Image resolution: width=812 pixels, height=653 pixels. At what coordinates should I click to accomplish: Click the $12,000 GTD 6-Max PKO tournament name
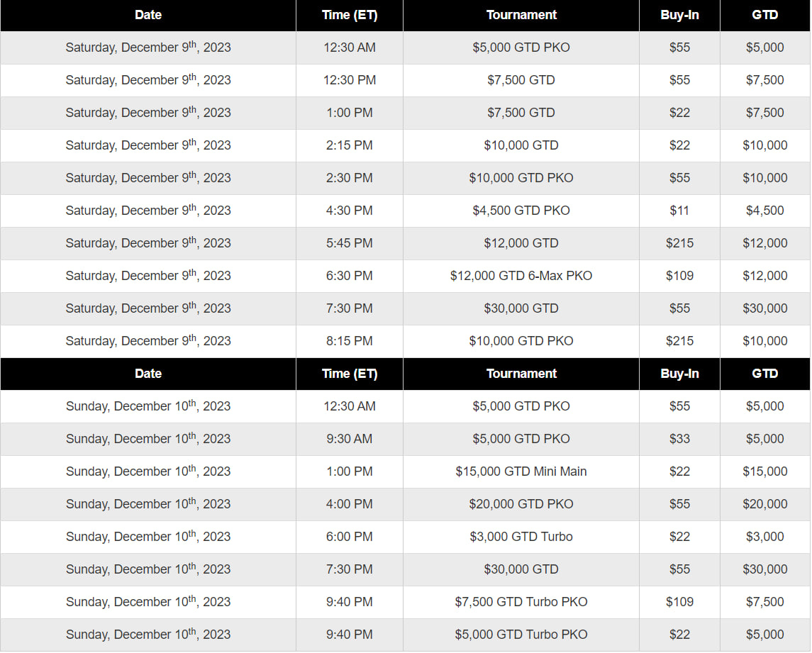tap(521, 276)
